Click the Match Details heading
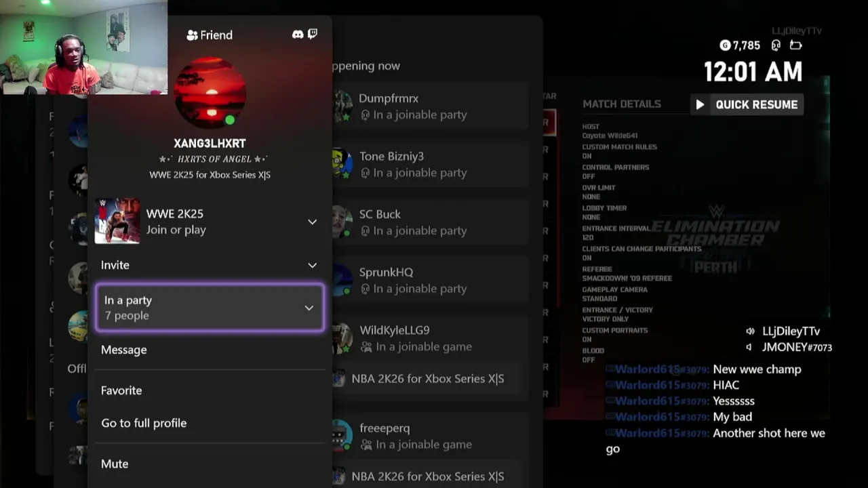 pyautogui.click(x=622, y=104)
